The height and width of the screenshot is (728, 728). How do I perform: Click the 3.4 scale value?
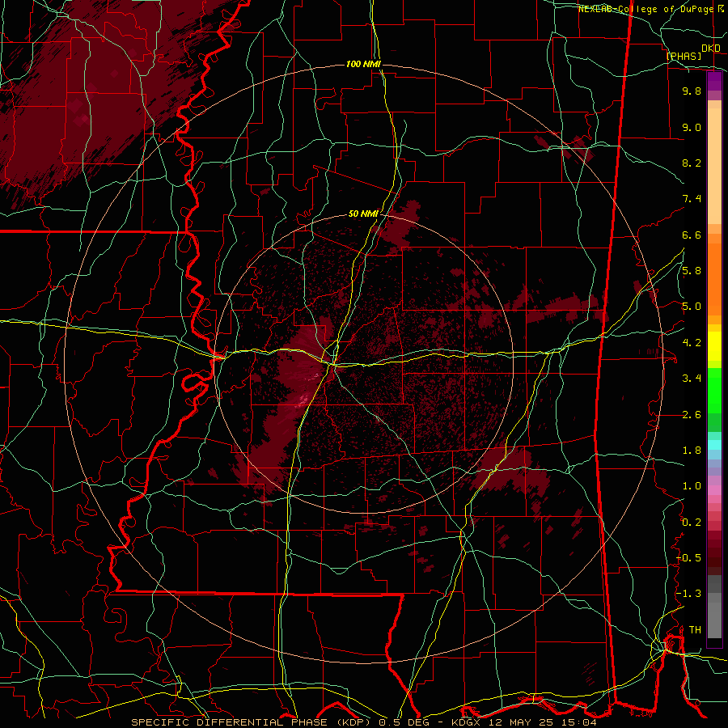pos(692,379)
